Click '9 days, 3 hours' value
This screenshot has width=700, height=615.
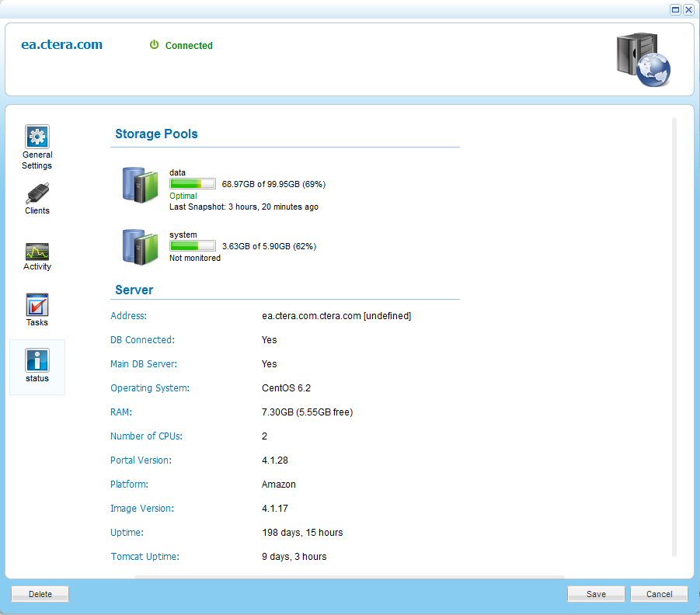pos(294,557)
